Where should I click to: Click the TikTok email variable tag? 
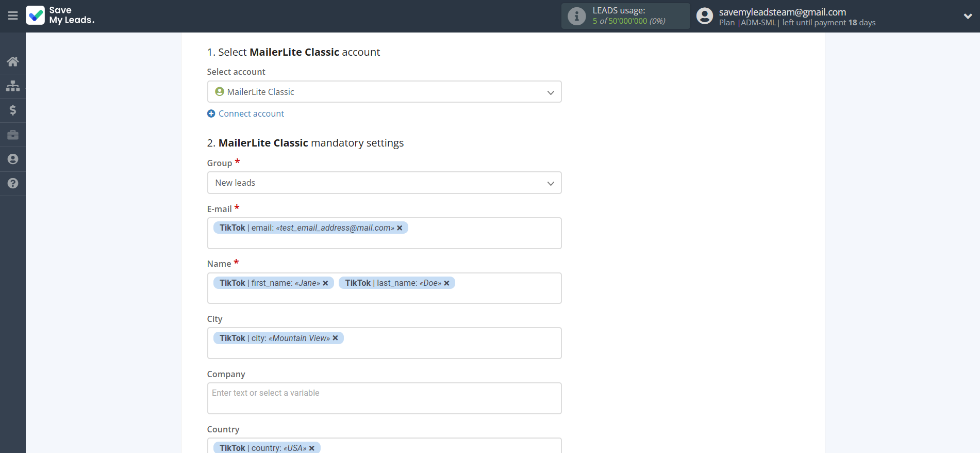coord(311,228)
